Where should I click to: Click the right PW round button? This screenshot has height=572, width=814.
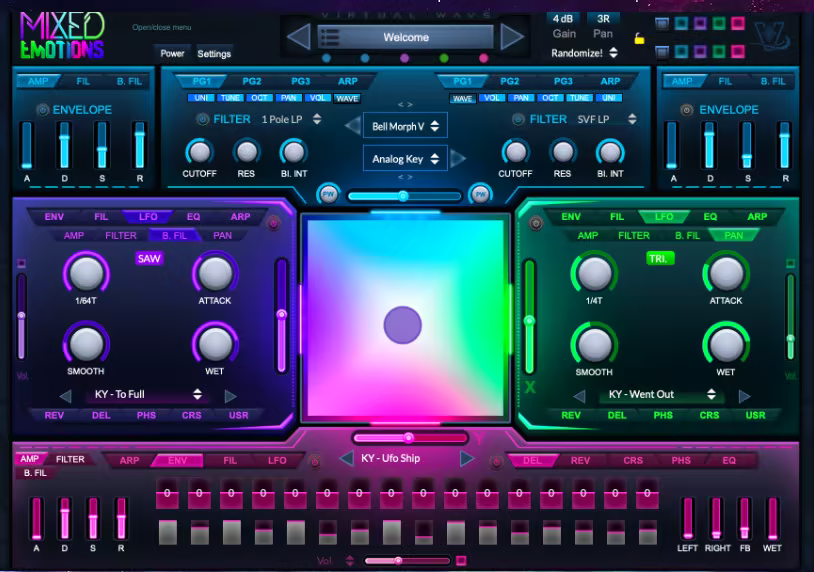click(x=480, y=194)
